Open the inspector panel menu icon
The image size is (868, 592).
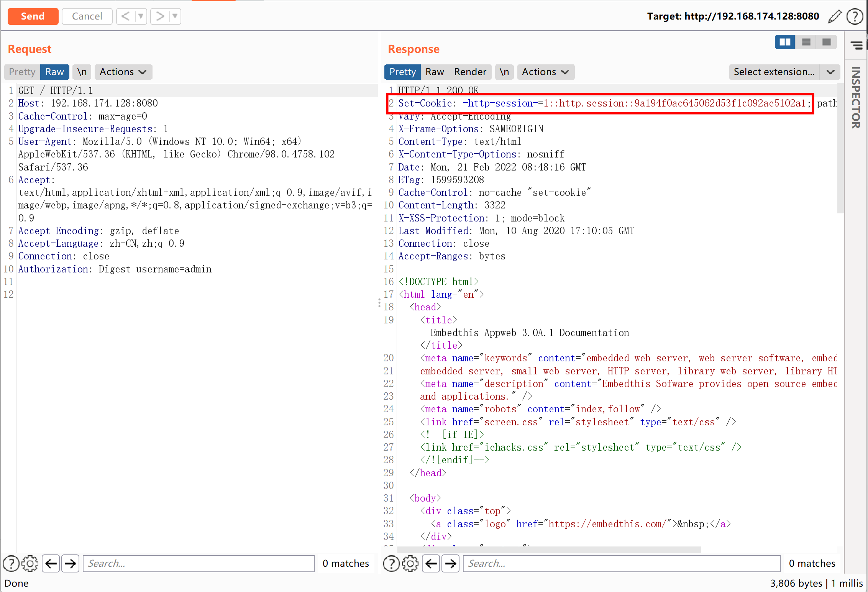856,46
